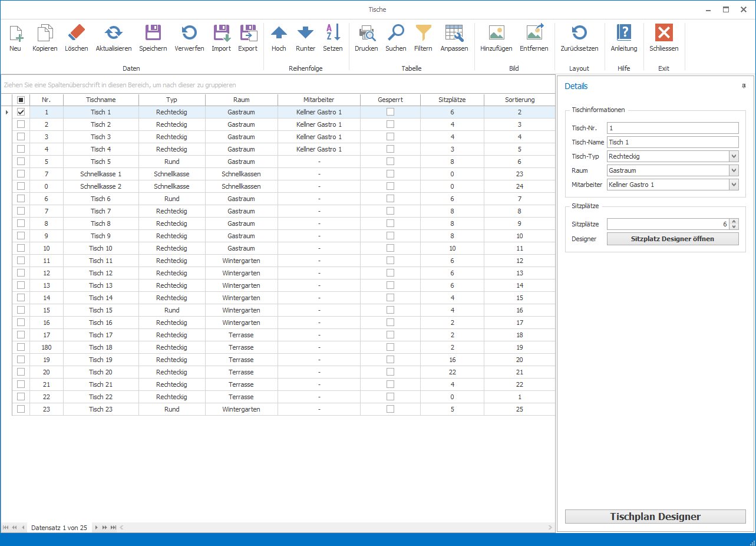This screenshot has height=546, width=756.
Task: Open search with Suchen magnifier
Action: coord(396,34)
